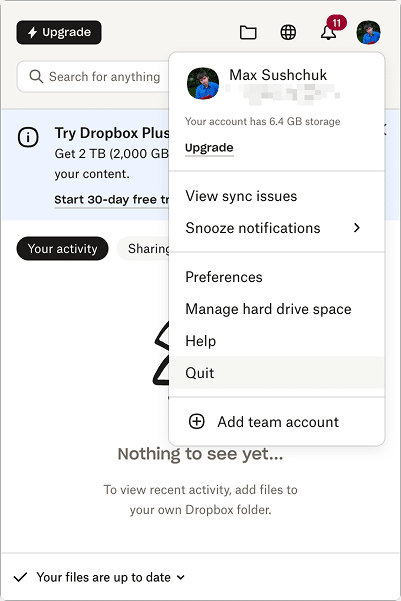
Task: Click Start 30-day free trial link
Action: 112,200
